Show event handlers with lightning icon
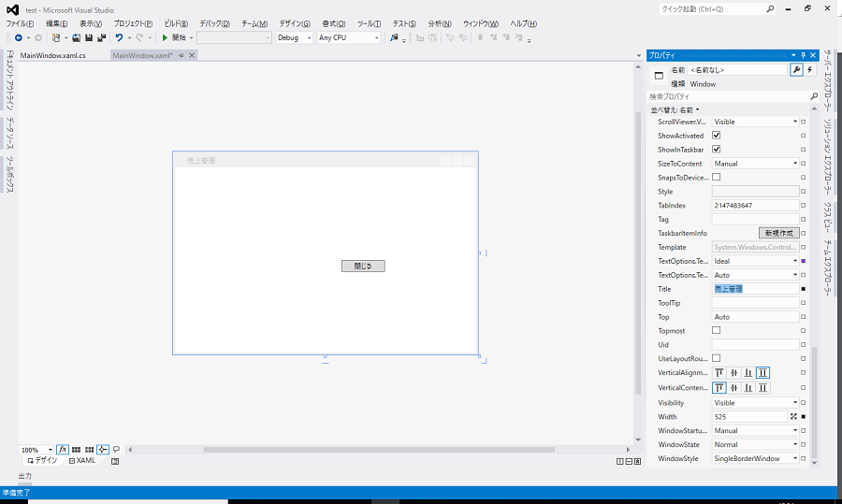Viewport: 842px width, 504px height. (810, 70)
